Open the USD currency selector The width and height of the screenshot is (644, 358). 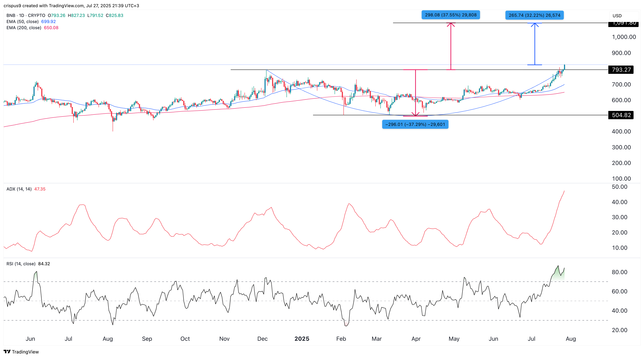coord(624,16)
